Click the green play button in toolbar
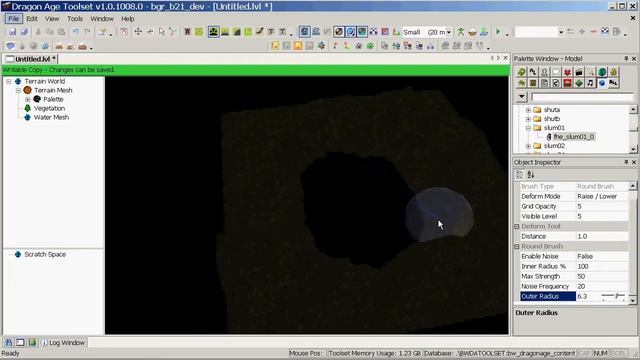640x360 pixels. (498, 32)
